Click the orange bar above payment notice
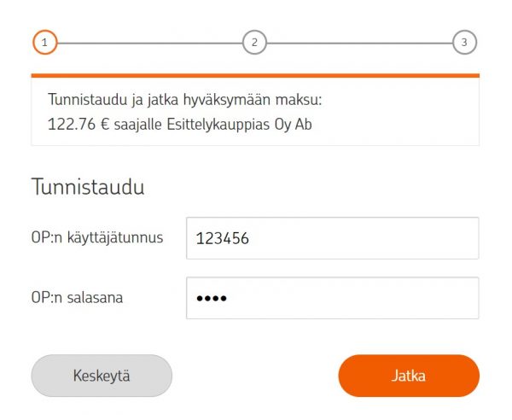The height and width of the screenshot is (420, 512). click(x=255, y=76)
